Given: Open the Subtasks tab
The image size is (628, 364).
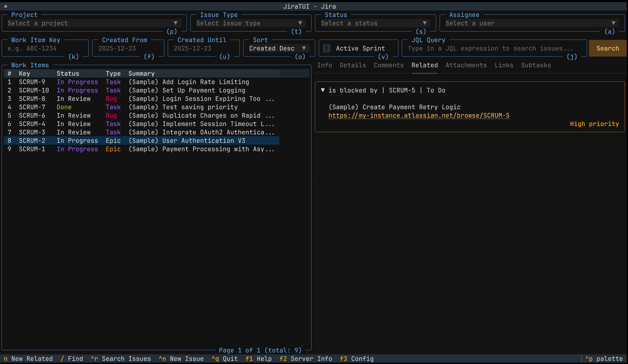Looking at the screenshot, I should click(536, 65).
